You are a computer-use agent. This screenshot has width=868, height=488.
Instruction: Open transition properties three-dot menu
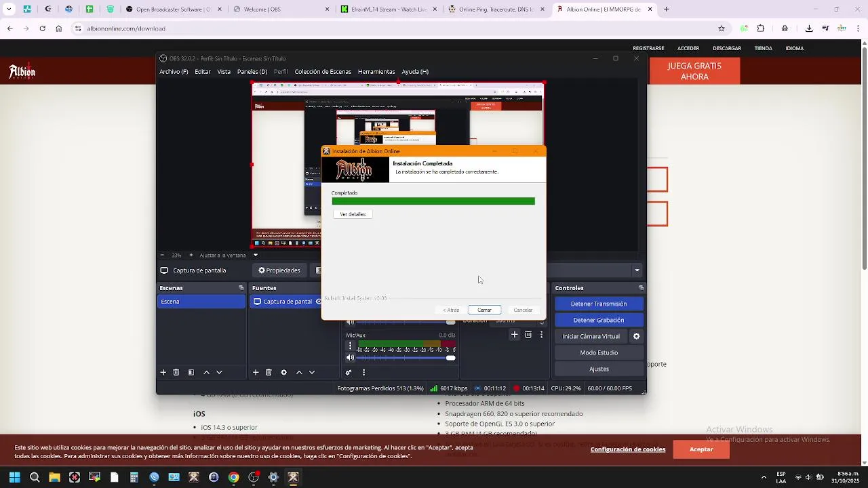541,334
